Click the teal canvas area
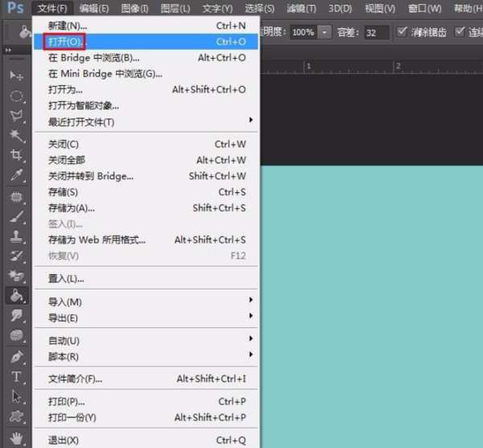 (x=371, y=306)
